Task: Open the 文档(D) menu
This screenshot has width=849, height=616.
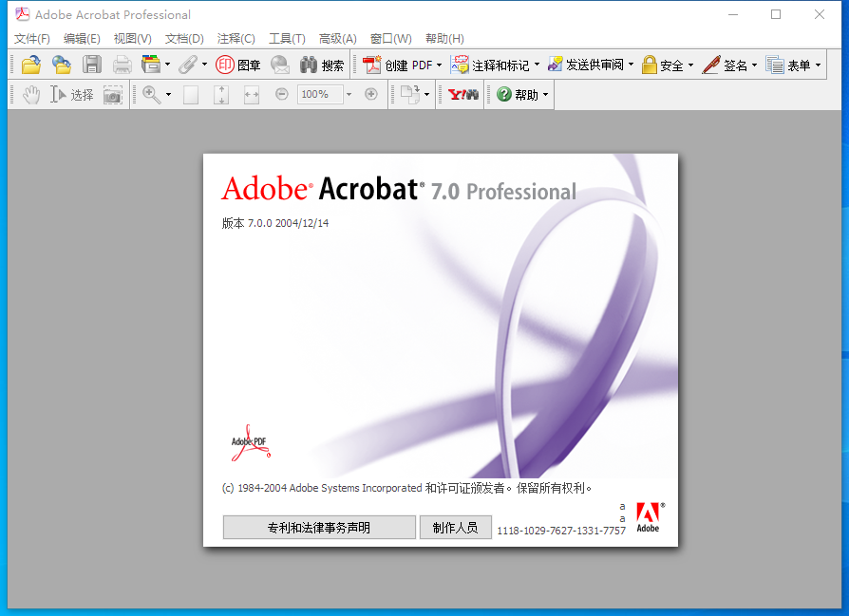Action: click(x=184, y=38)
